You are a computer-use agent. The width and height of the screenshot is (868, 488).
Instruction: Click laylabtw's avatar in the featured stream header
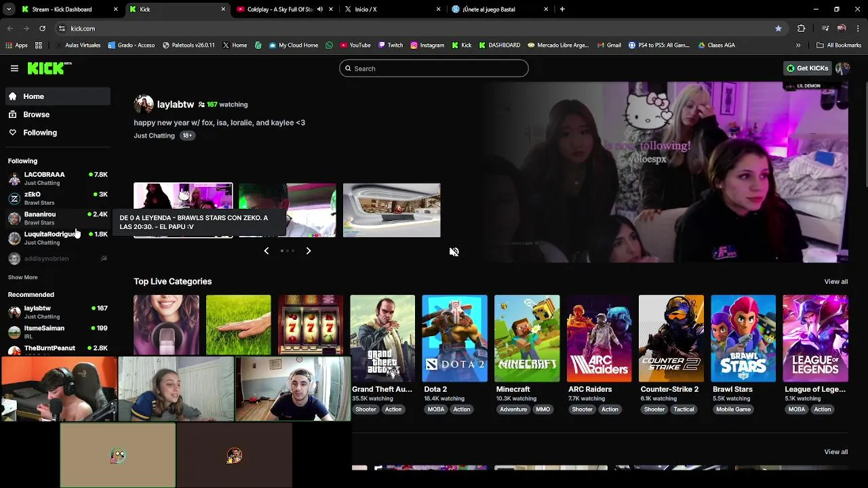coord(144,104)
